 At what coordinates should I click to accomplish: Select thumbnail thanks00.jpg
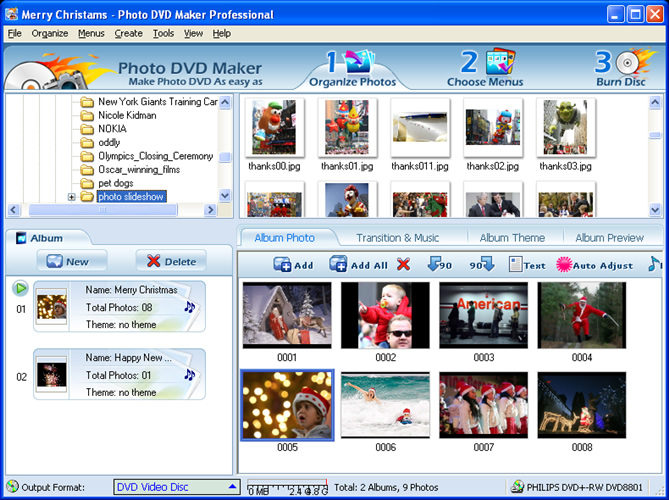(x=274, y=128)
